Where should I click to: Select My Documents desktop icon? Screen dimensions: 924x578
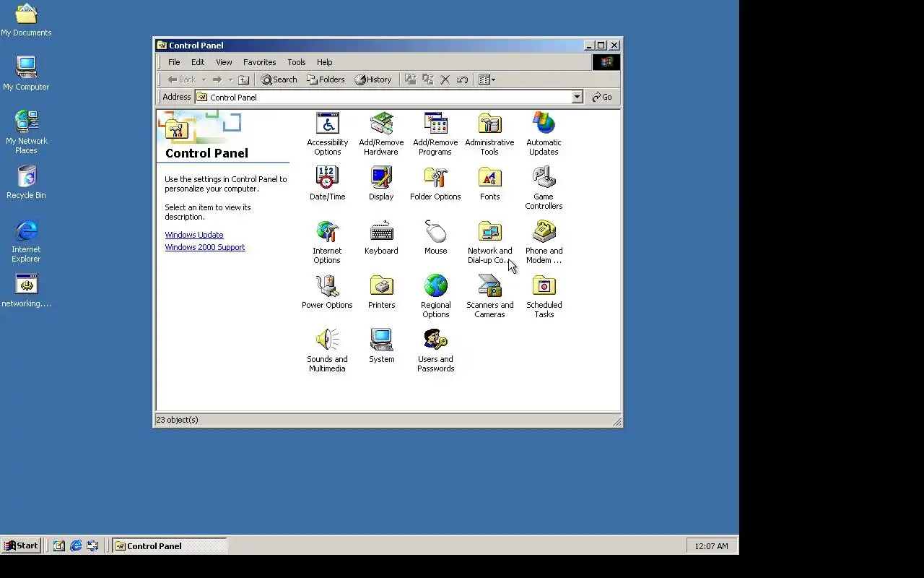coord(26,20)
